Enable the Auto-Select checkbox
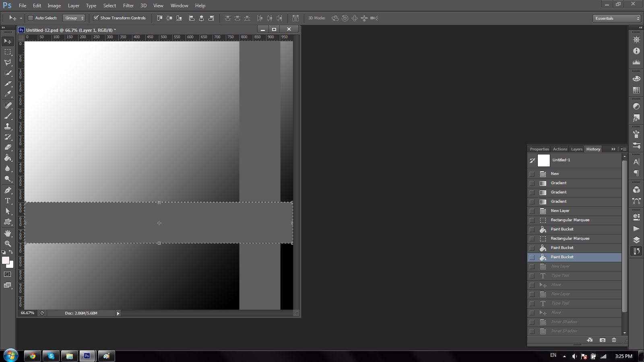This screenshot has height=362, width=644. pos(31,18)
